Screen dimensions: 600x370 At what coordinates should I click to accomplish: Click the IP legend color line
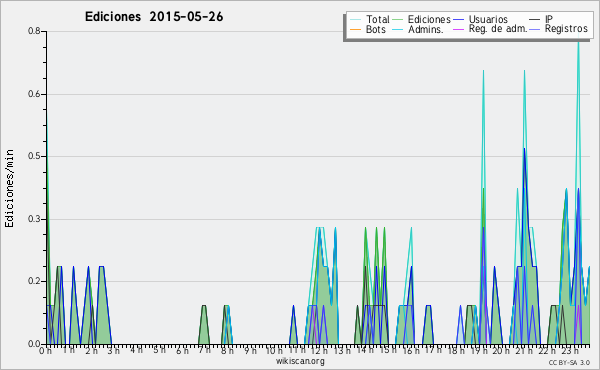point(535,20)
